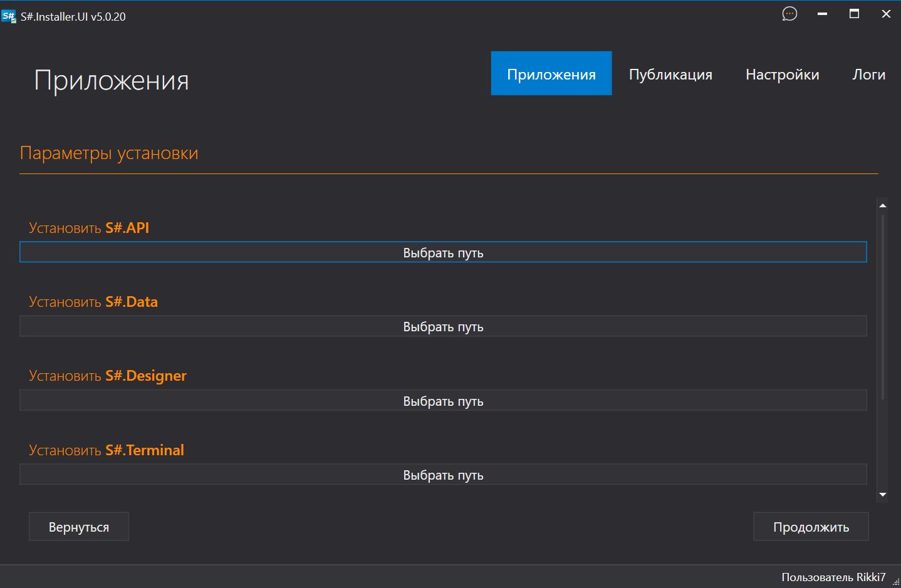Open the Публикация tab

[x=670, y=74]
